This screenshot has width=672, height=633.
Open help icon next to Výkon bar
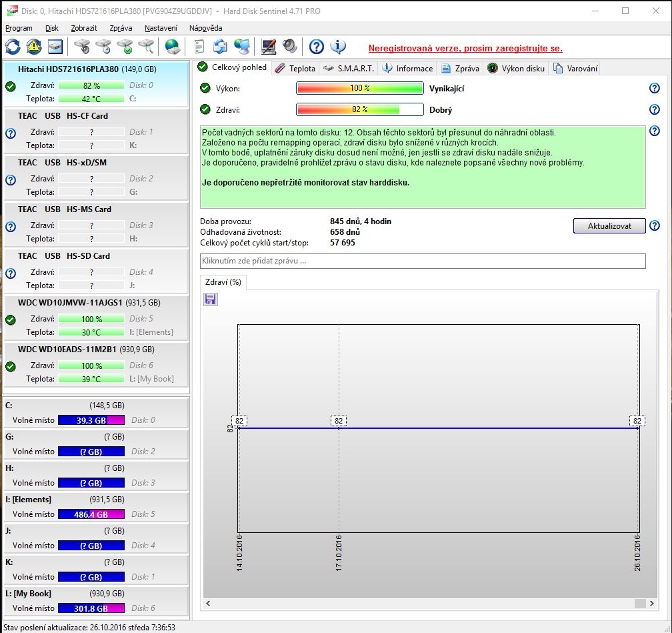[x=654, y=89]
